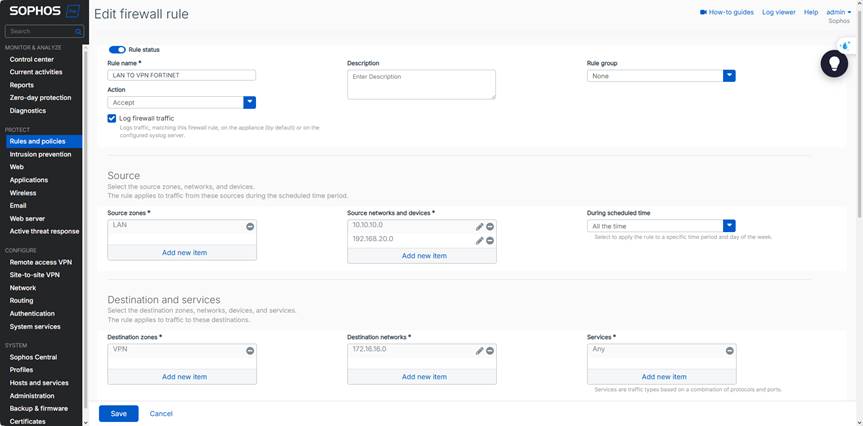Image resolution: width=863 pixels, height=426 pixels.
Task: Open Intrusion prevention in sidebar
Action: point(40,154)
